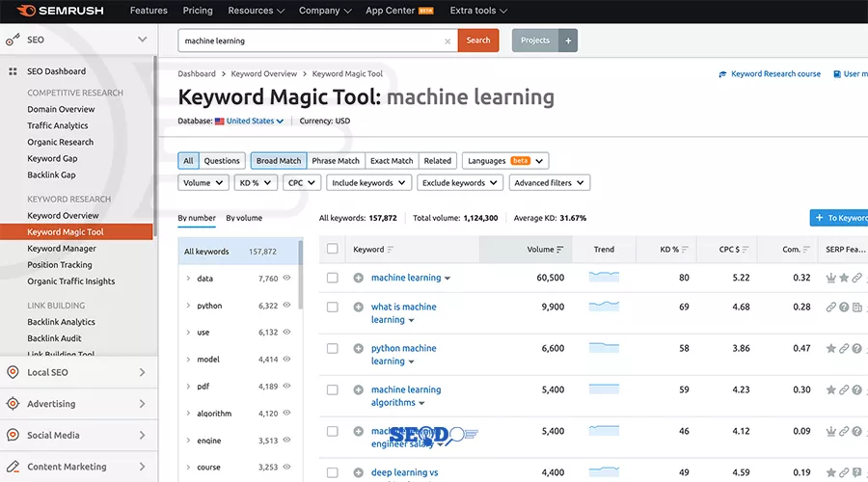The image size is (868, 482).
Task: Open the Include keywords dropdown
Action: [368, 182]
